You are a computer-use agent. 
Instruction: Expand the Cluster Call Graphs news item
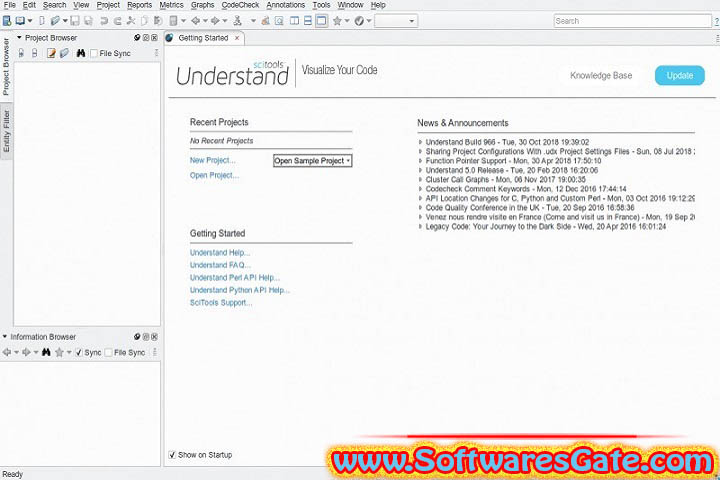[x=420, y=180]
